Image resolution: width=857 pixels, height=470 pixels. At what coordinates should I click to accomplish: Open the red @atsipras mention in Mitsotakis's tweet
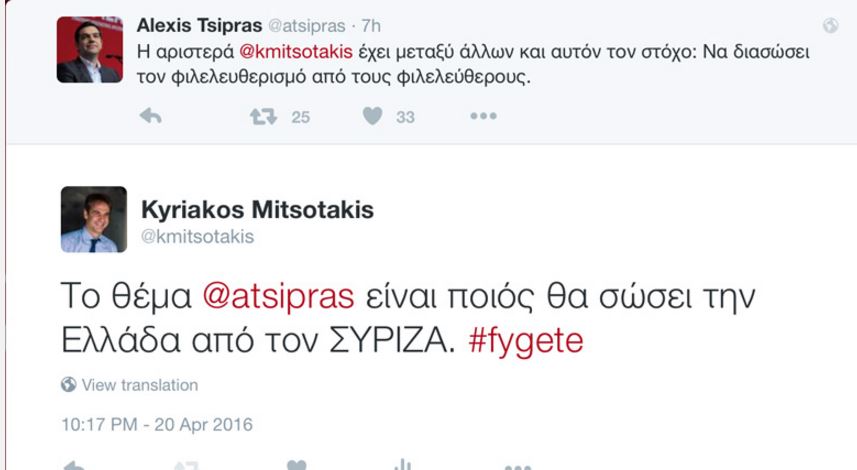(x=279, y=298)
